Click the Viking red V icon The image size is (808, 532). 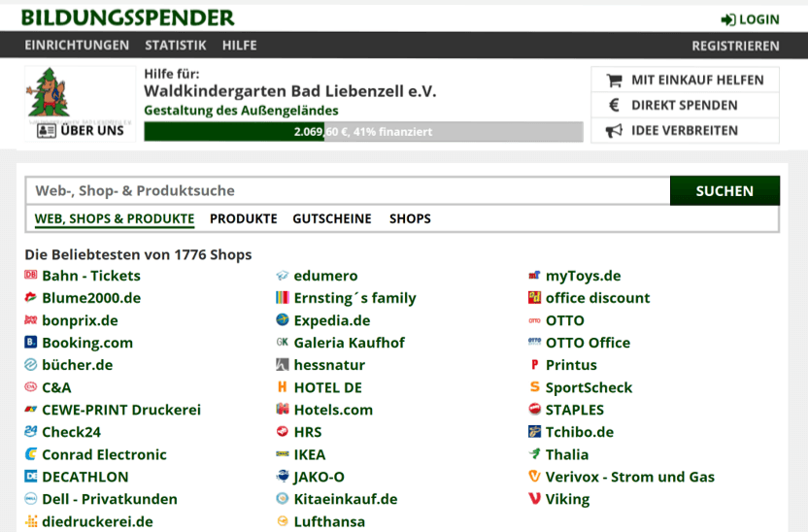click(x=534, y=499)
